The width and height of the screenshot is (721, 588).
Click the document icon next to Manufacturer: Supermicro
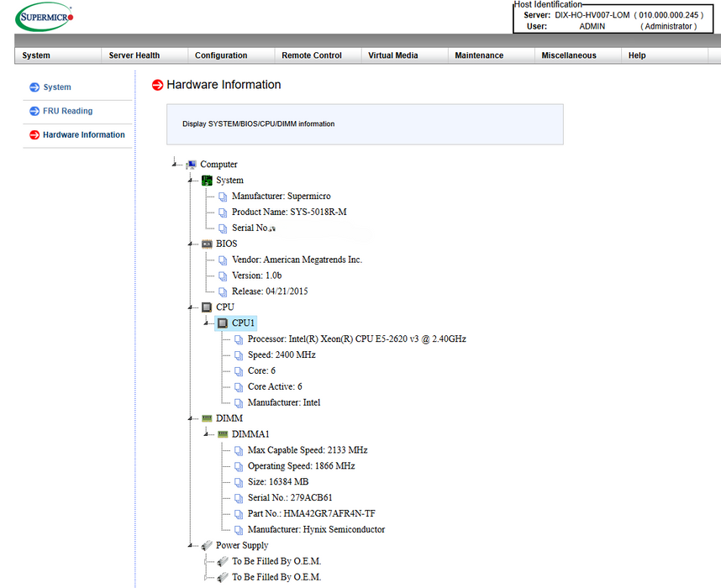tap(223, 197)
